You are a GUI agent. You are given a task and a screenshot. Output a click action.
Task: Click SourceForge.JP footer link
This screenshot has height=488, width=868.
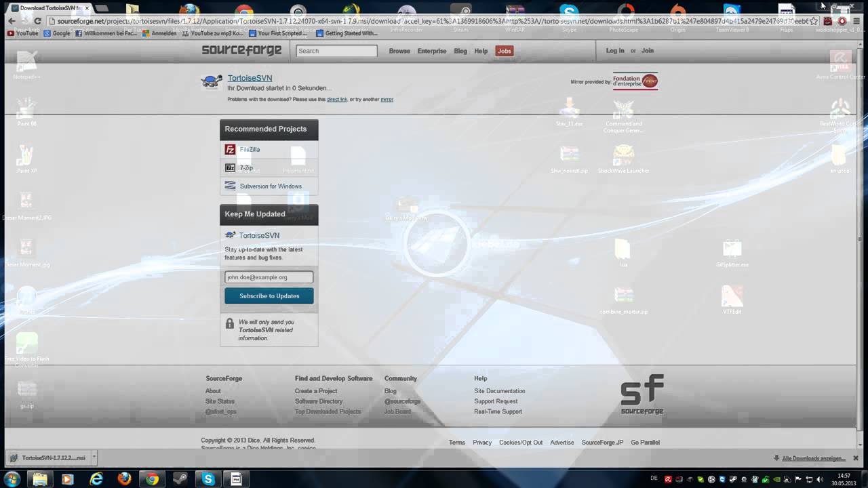tap(602, 443)
